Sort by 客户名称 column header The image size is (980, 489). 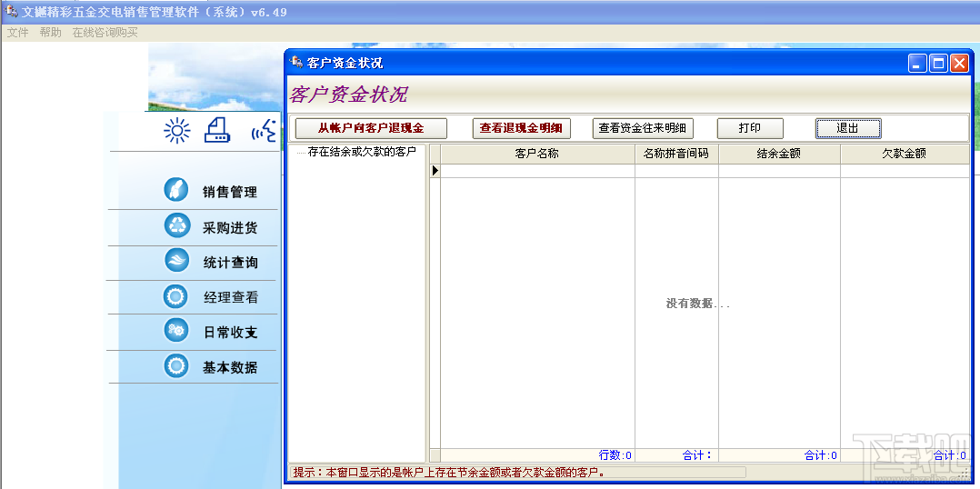(x=537, y=154)
